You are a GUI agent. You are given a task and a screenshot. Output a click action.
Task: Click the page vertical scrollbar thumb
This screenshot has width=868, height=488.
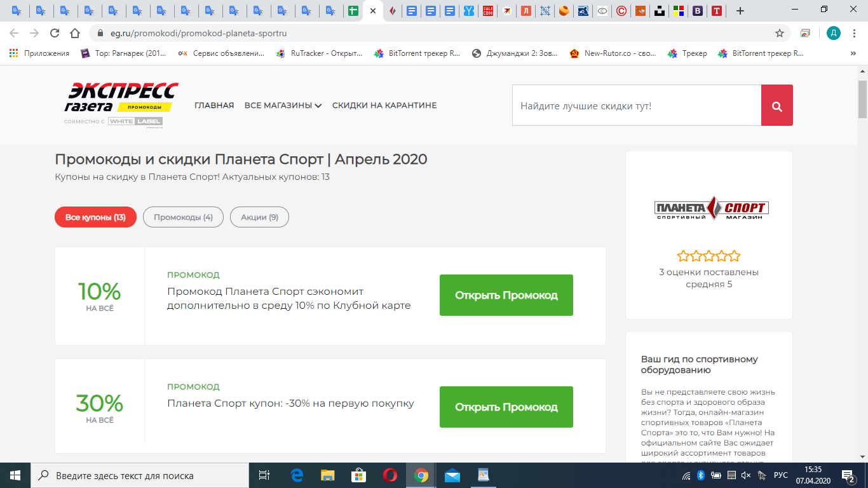(862, 99)
